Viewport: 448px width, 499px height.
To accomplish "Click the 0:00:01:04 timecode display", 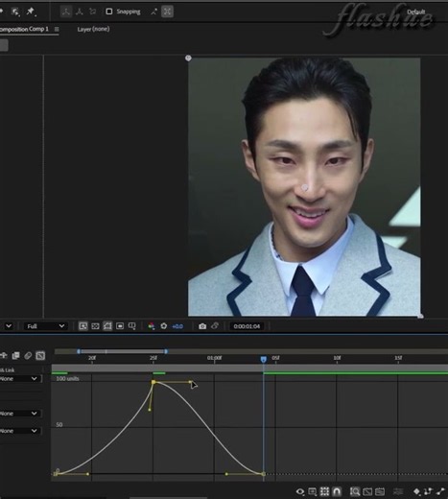I will (247, 326).
